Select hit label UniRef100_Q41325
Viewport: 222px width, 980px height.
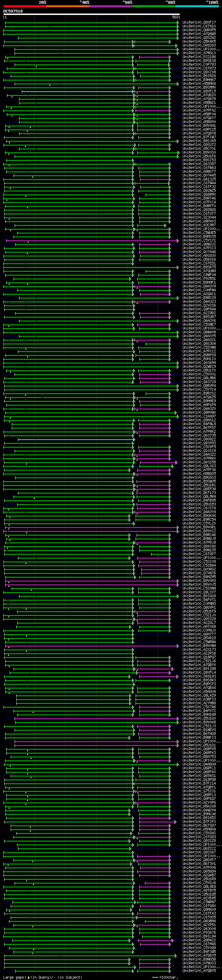199,179
